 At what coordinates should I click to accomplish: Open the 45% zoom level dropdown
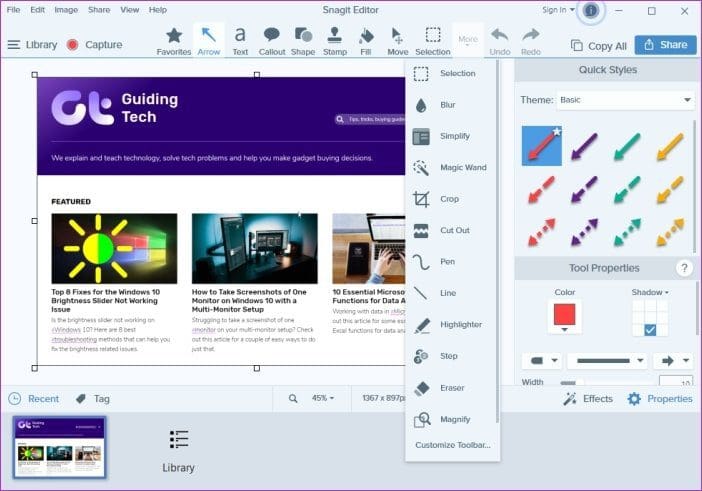[323, 398]
